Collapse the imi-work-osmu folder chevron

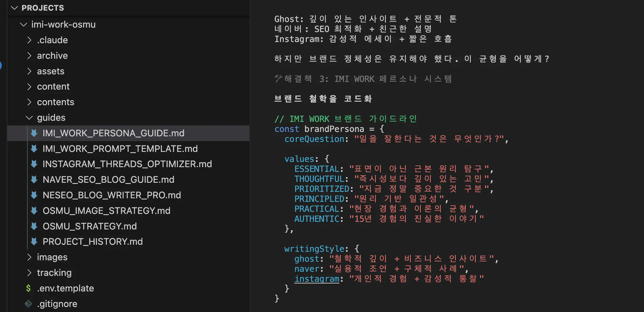tap(24, 25)
